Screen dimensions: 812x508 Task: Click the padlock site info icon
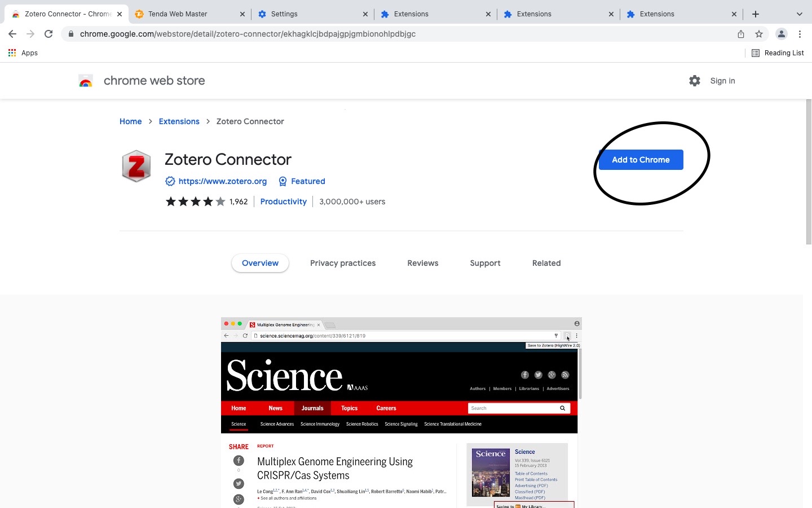(70, 34)
